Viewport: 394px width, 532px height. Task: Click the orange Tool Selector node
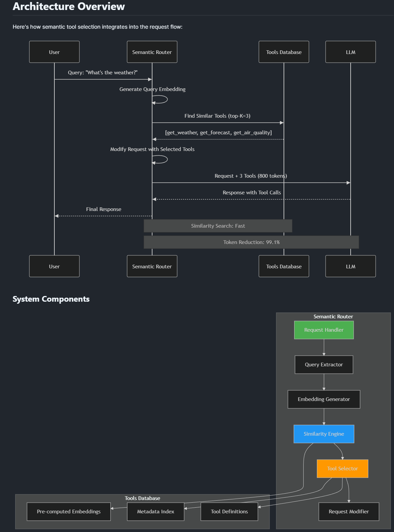[x=342, y=469]
